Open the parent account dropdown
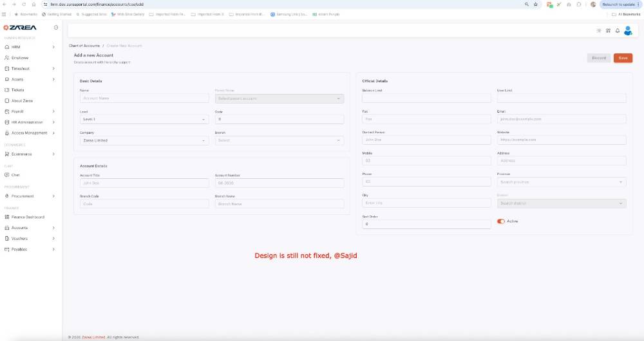 pyautogui.click(x=279, y=98)
